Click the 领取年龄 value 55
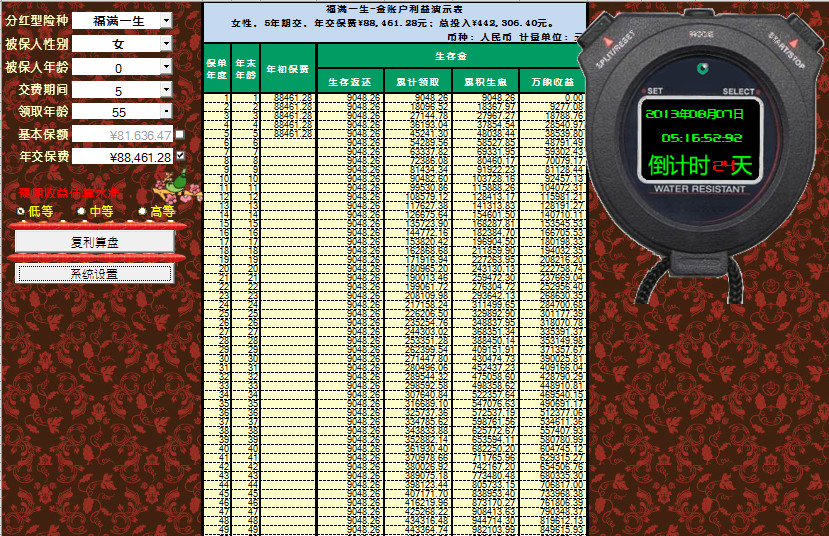829x536 pixels. 116,112
